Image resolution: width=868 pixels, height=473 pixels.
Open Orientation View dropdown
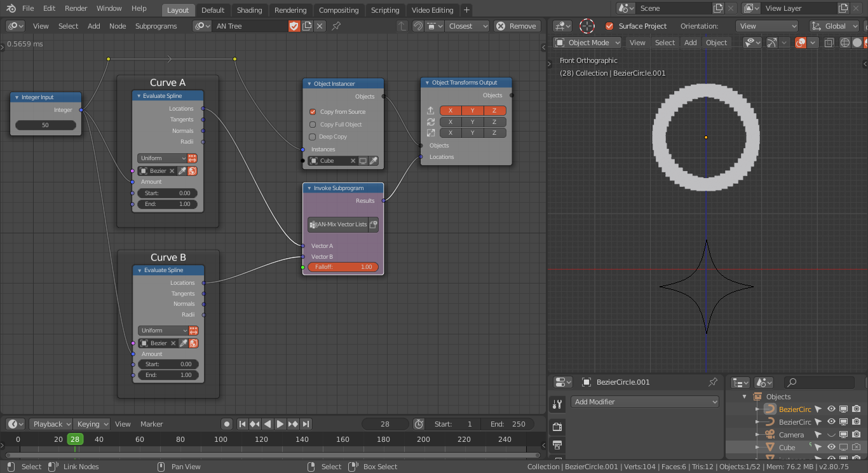[x=767, y=26]
